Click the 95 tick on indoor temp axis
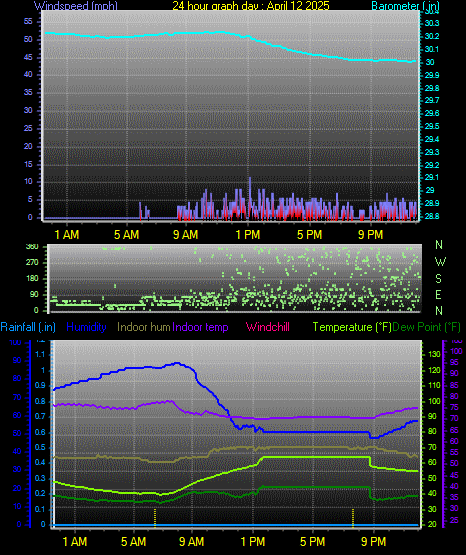 click(x=454, y=362)
